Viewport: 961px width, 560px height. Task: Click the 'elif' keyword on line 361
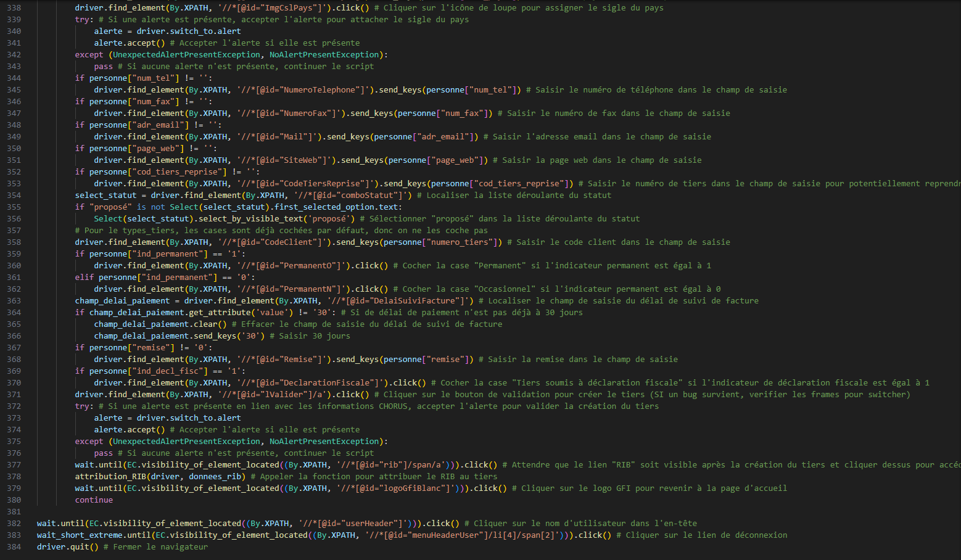tap(84, 278)
